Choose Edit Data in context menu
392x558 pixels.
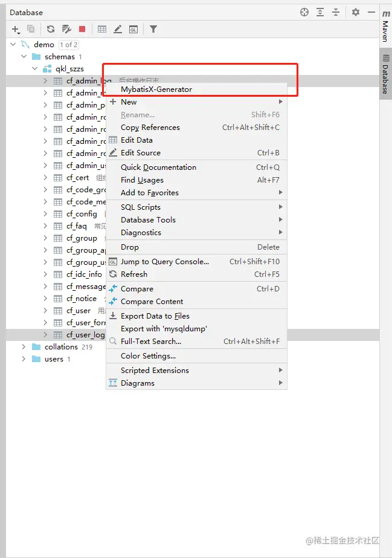(196, 140)
